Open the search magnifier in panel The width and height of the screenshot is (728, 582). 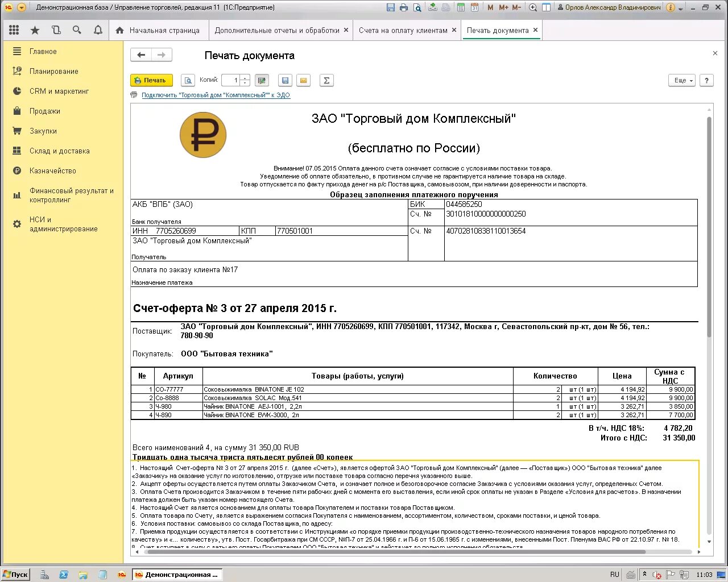tap(77, 30)
